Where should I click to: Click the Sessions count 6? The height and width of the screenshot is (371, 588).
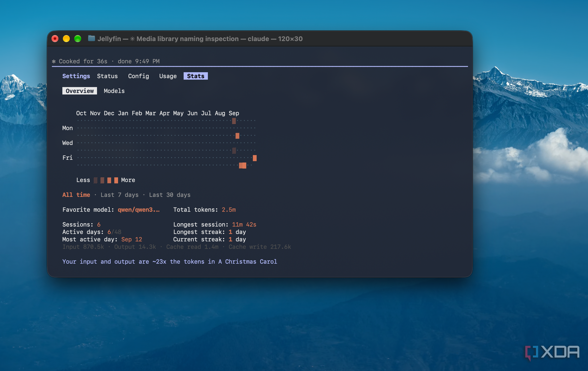pos(99,224)
